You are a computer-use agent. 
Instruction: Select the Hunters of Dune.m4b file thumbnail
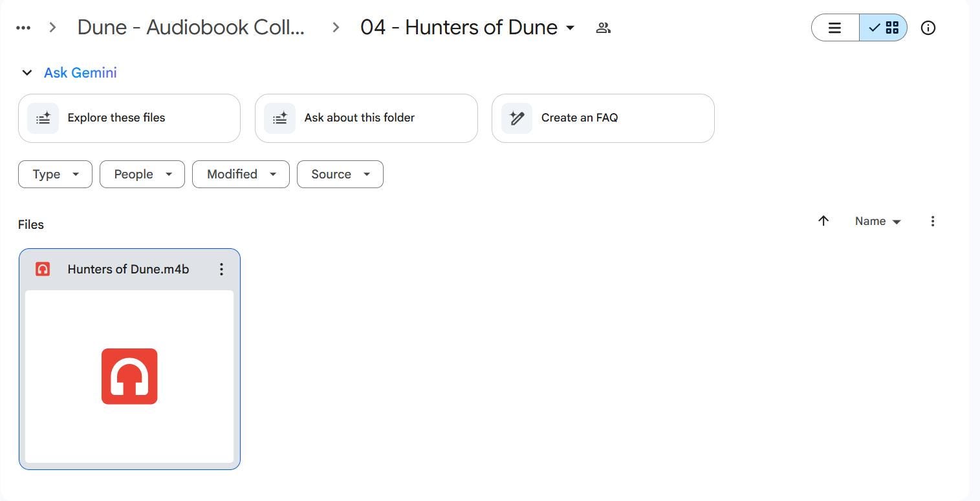pyautogui.click(x=129, y=376)
